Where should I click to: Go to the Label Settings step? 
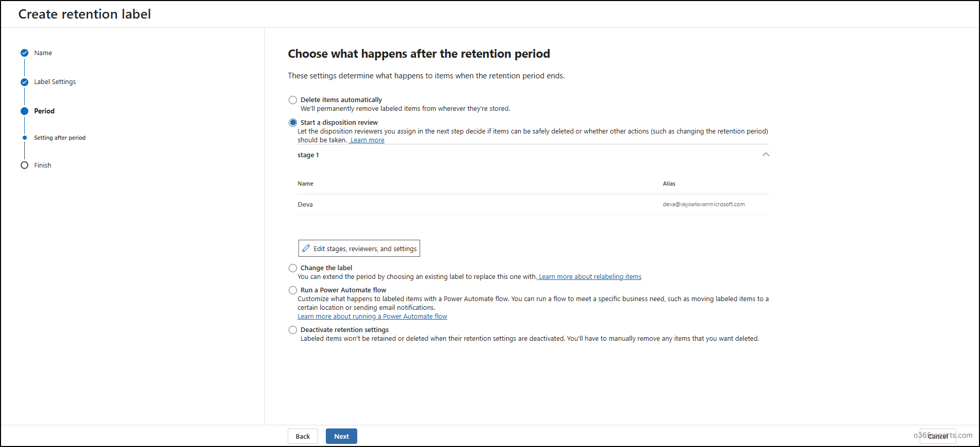point(55,81)
